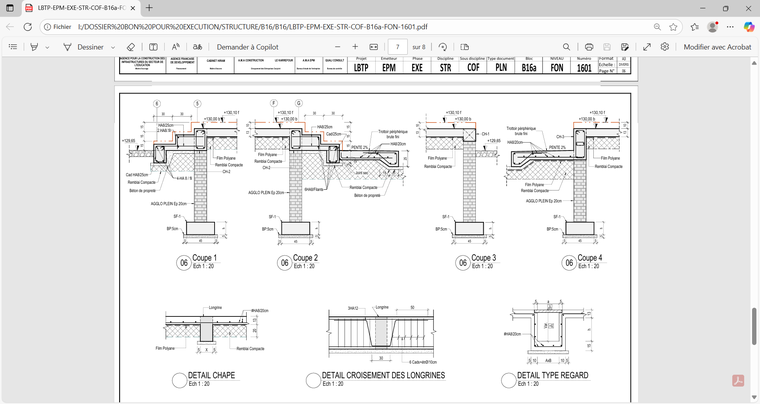Screen dimensions: 760x404
Task: Click the translate document icon
Action: tap(198, 47)
